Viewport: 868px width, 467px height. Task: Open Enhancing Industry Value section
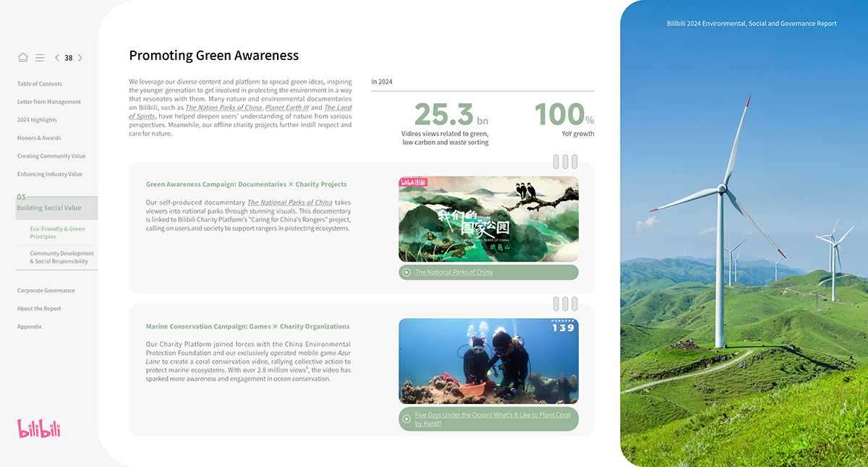[x=50, y=174]
